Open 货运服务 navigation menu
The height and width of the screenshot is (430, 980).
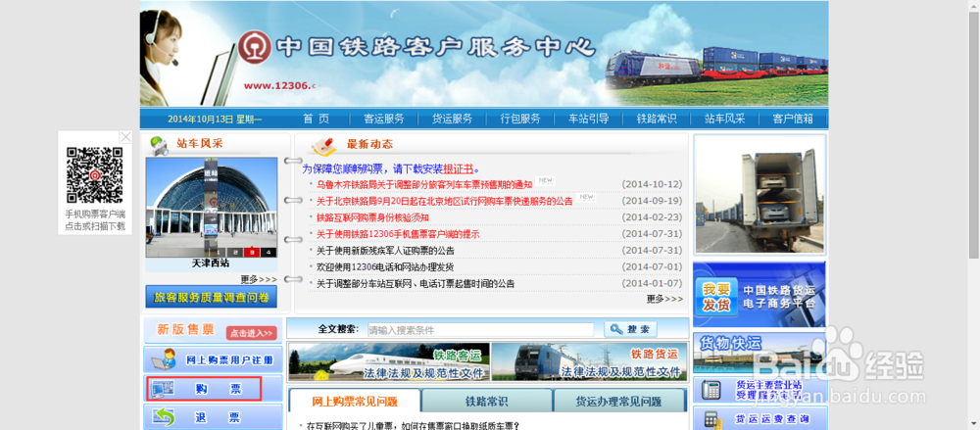[x=452, y=119]
